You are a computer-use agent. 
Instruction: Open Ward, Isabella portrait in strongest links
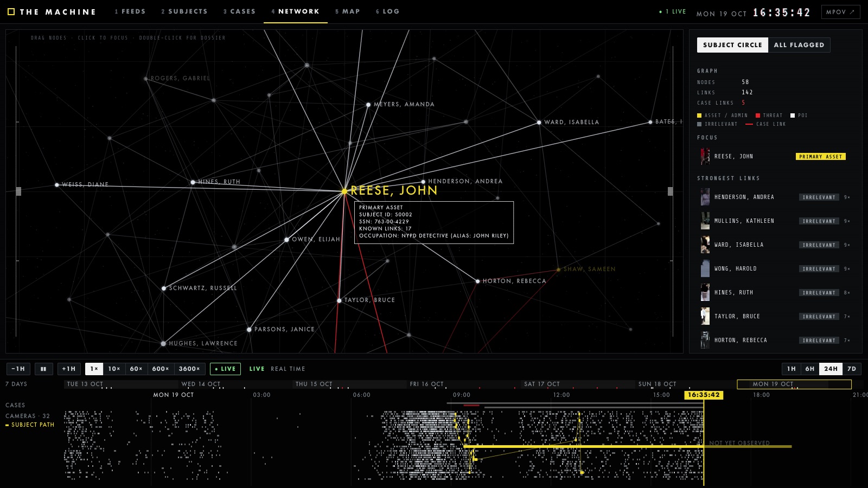(x=705, y=245)
